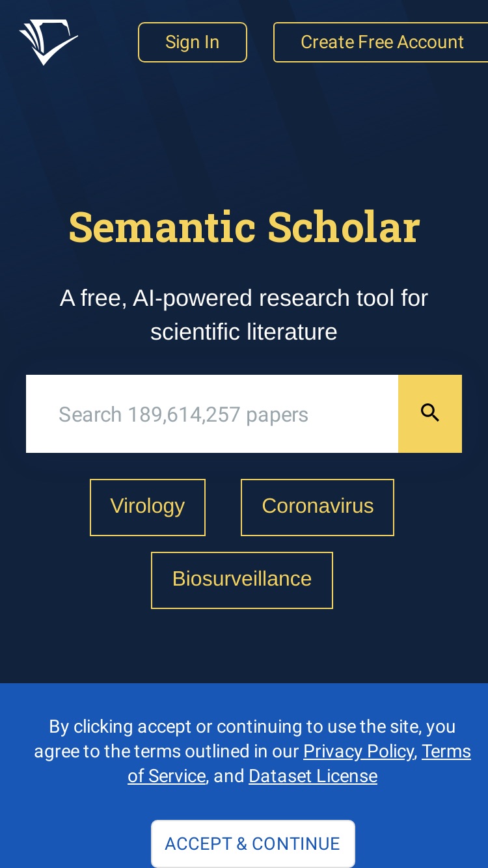
Task: Click the cookie consent message text
Action: point(252,752)
